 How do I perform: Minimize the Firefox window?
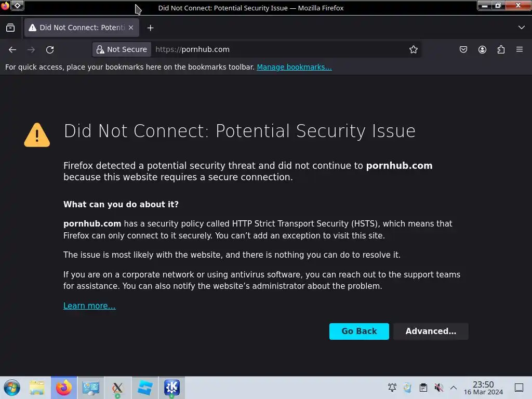pyautogui.click(x=485, y=5)
